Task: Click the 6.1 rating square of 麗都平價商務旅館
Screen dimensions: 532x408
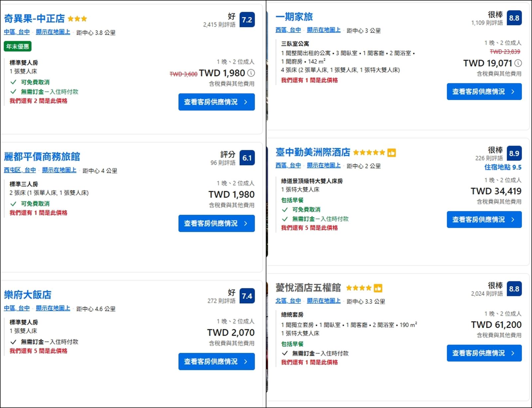Action: click(x=246, y=158)
